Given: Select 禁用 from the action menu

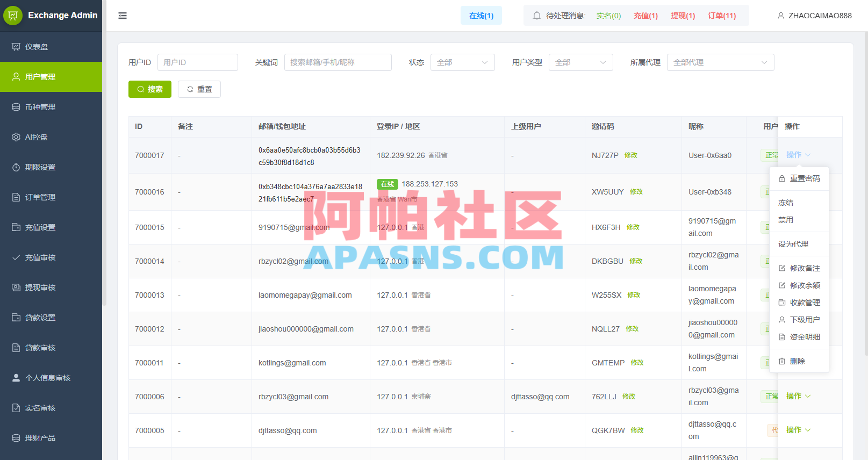Looking at the screenshot, I should tap(799, 220).
